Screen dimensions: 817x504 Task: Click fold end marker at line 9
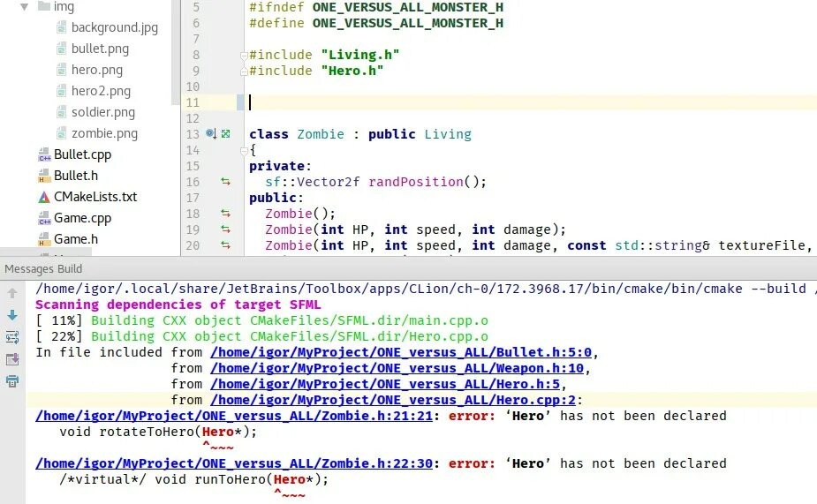tap(243, 71)
